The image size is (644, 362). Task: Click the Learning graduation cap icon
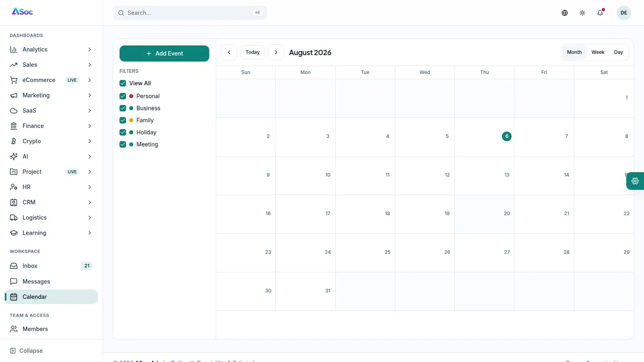[14, 233]
